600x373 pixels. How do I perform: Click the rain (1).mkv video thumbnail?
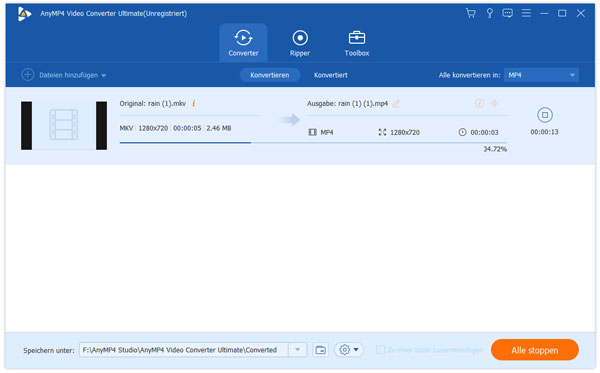pyautogui.click(x=64, y=125)
